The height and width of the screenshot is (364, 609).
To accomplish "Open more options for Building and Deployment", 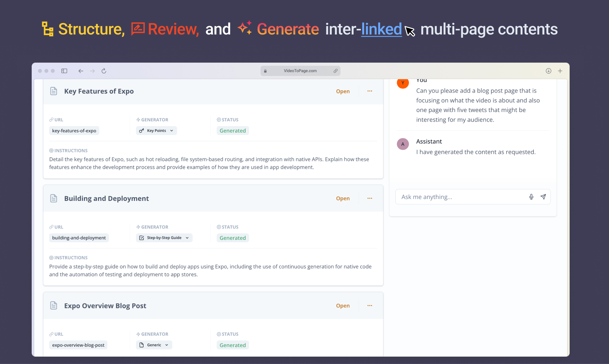I will tap(370, 198).
